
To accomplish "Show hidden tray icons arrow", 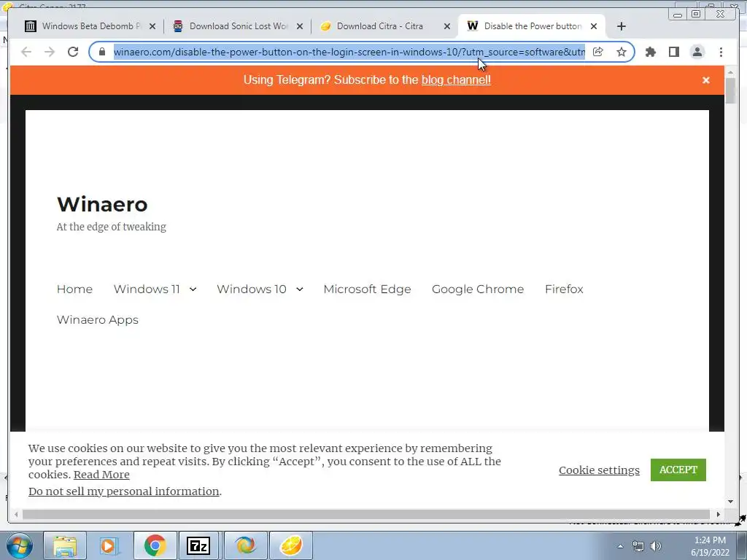I will [x=620, y=546].
